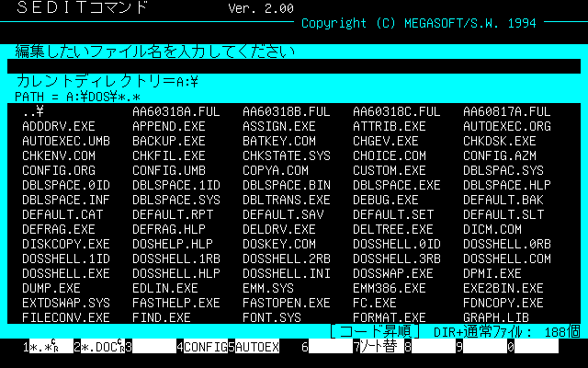The image size is (588, 368).
Task: Select AUTOEXEC.UMB file entry
Action: 66,141
